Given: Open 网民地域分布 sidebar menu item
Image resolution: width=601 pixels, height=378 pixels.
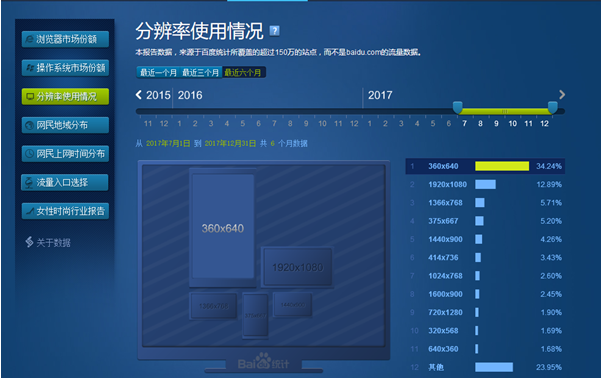Looking at the screenshot, I should click(65, 125).
